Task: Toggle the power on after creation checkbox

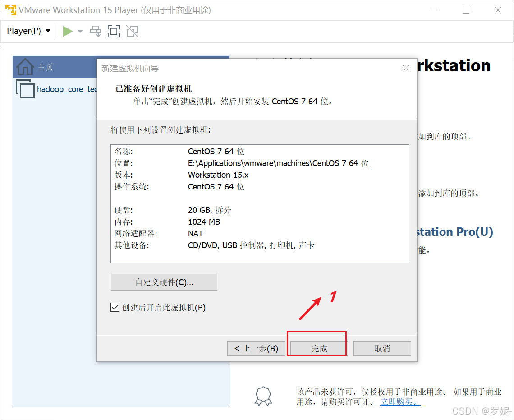Action: (x=115, y=308)
